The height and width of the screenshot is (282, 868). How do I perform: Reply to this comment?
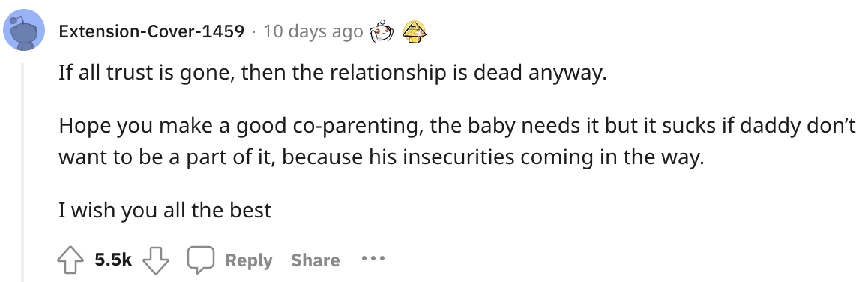[249, 259]
